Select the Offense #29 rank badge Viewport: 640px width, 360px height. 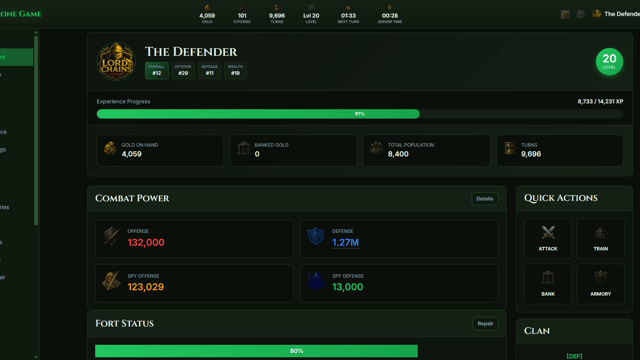[x=183, y=70]
